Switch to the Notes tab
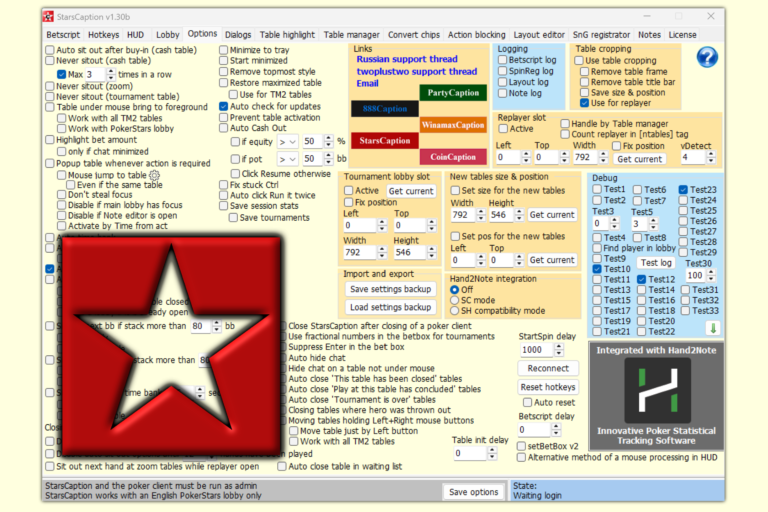 (x=649, y=35)
